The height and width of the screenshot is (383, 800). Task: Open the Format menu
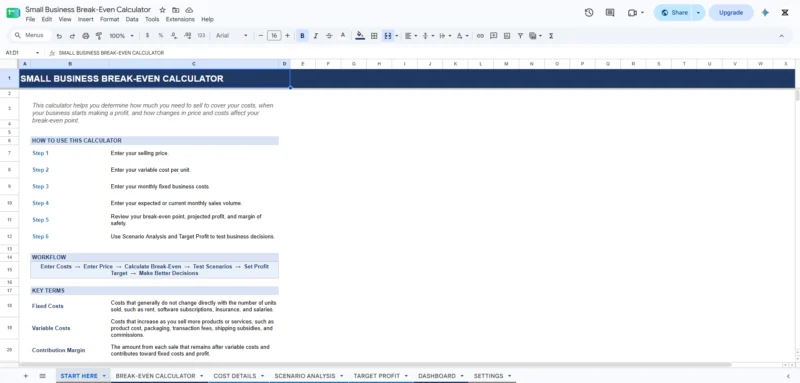(x=109, y=19)
